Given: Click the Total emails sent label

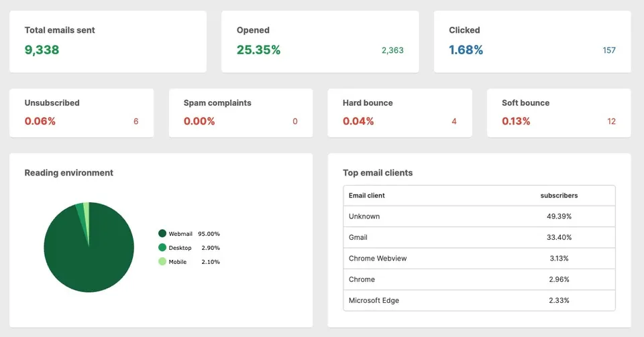Looking at the screenshot, I should 60,30.
